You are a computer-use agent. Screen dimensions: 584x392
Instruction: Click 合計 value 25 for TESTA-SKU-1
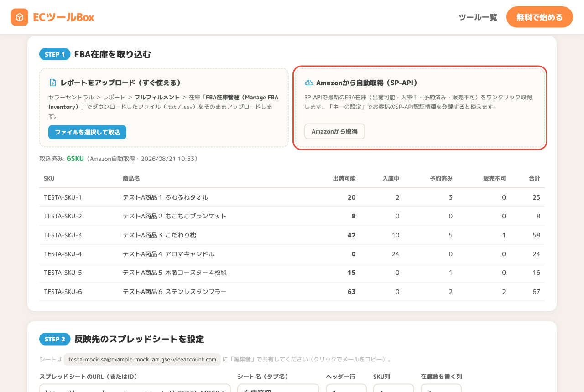(536, 197)
